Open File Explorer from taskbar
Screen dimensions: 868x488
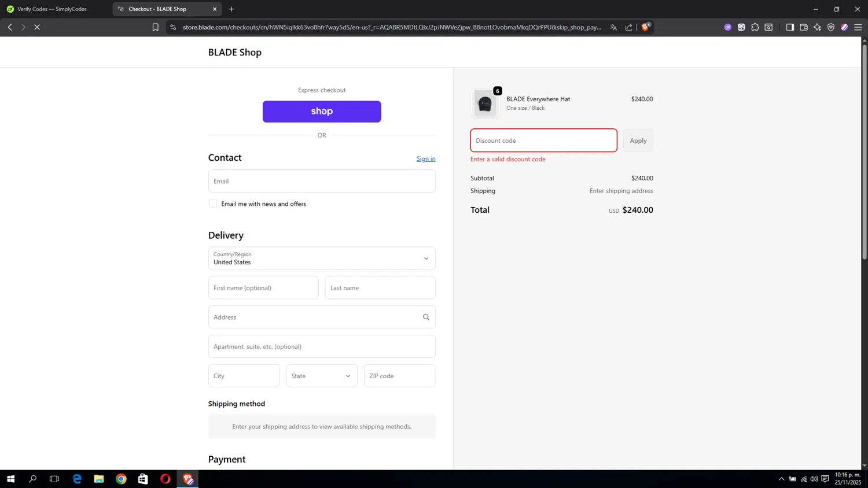point(99,479)
